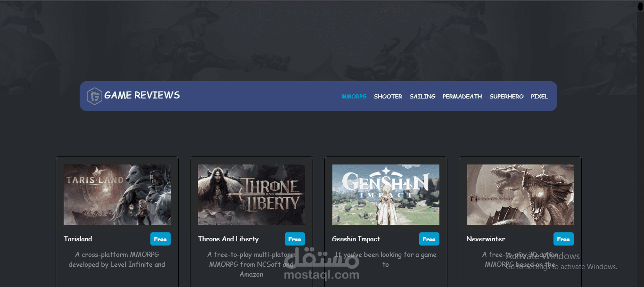Screen dimensions: 644x287
Task: Click the Free badge on Tarisland
Action: point(160,239)
